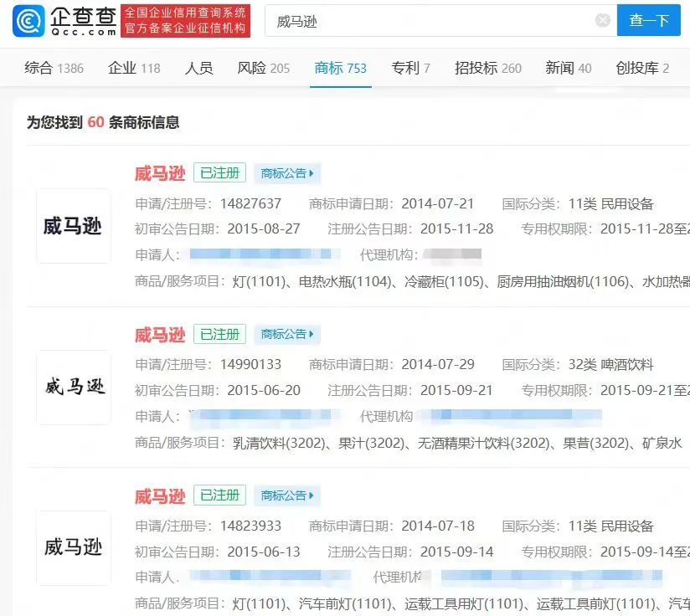The height and width of the screenshot is (616, 690).
Task: Click 已注册 badge of trademark 14827637
Action: click(x=219, y=172)
